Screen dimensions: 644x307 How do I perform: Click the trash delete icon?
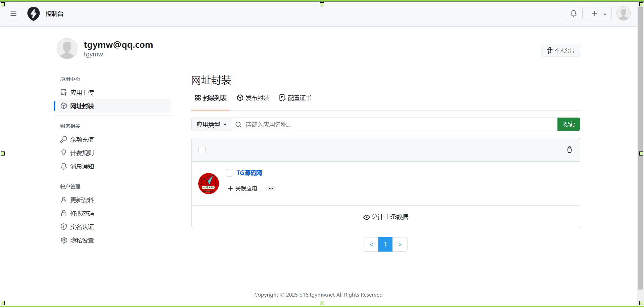[569, 150]
